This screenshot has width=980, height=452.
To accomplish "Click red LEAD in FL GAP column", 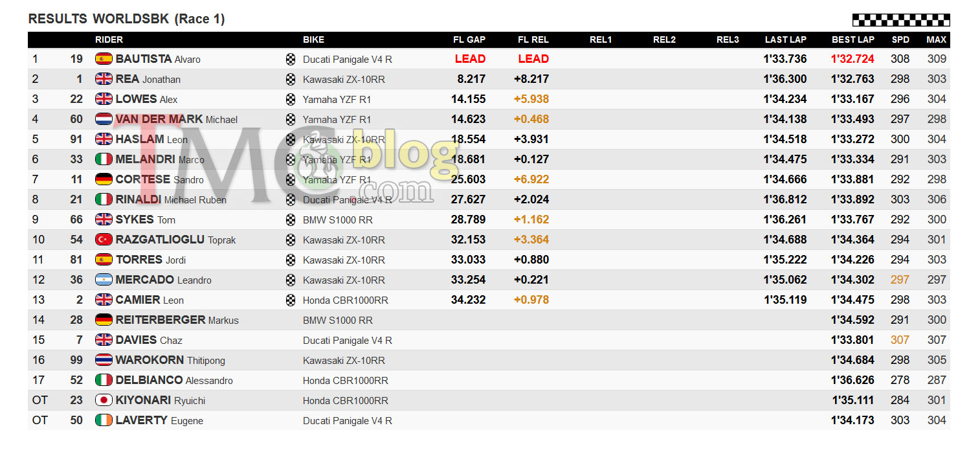I will (x=470, y=59).
